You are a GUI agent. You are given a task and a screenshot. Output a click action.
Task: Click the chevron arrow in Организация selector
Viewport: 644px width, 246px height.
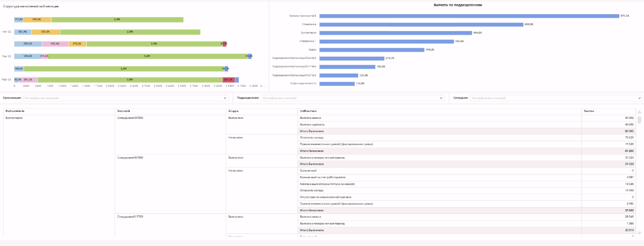pos(225,98)
